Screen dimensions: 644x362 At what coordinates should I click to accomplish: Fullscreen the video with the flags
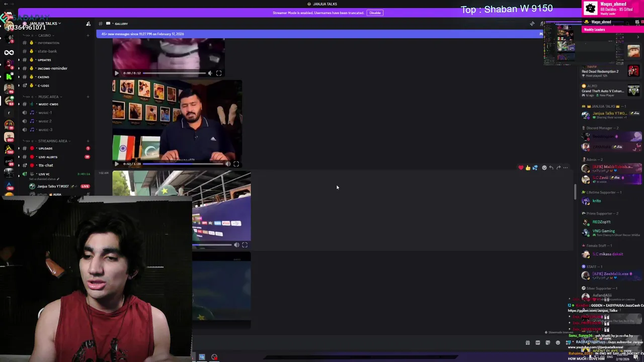tap(236, 164)
